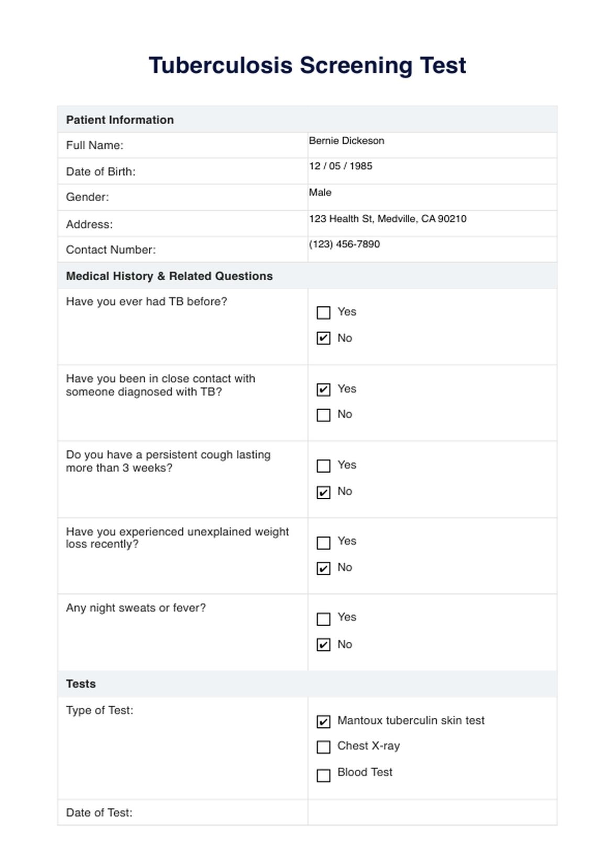
Task: Click the Gender field showing Male
Action: [x=432, y=198]
